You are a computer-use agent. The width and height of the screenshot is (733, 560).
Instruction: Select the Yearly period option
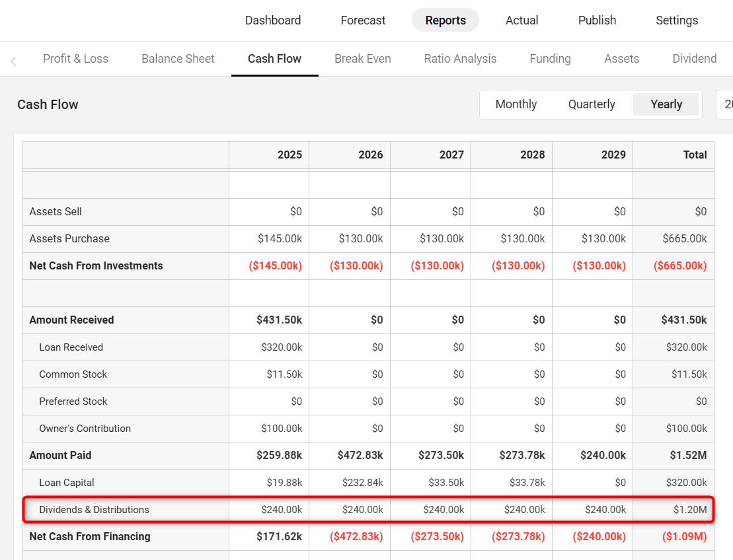[666, 104]
